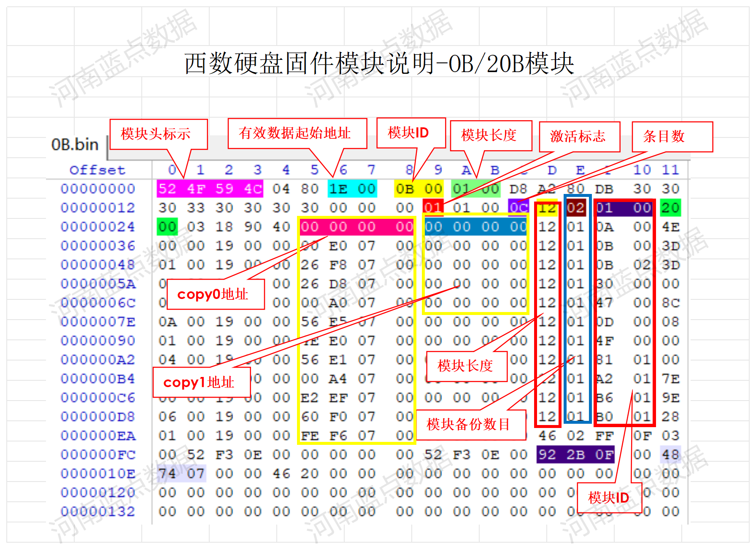Select the copy1地址 annotation
Screen dimensions: 756x549
click(202, 382)
